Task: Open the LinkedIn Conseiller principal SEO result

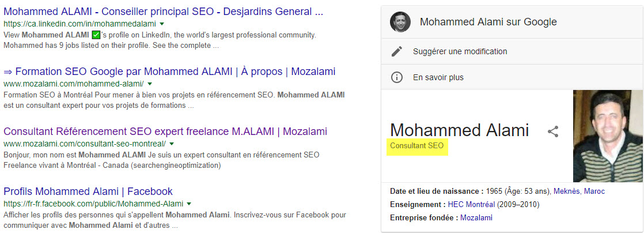Action: tap(163, 12)
